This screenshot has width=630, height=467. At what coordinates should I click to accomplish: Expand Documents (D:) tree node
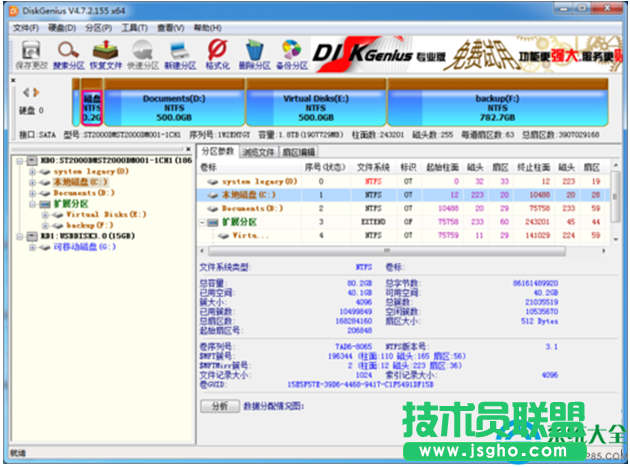coord(32,193)
